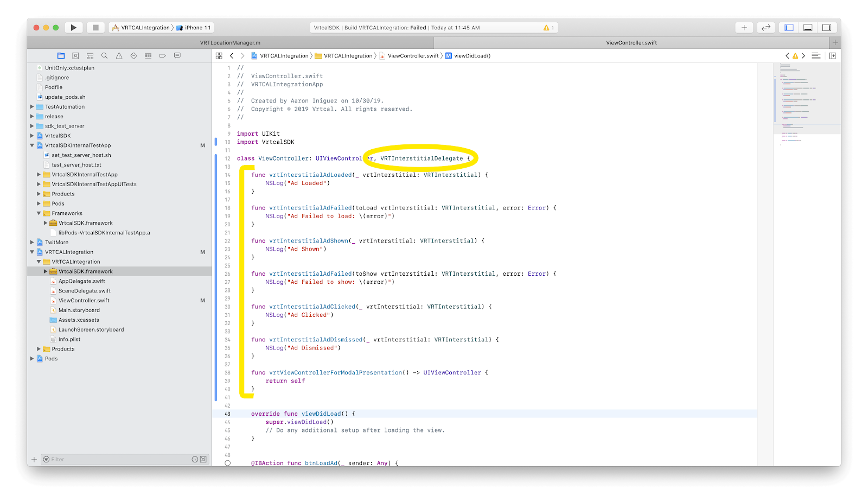Open the Report navigator speech-bubble icon

pyautogui.click(x=177, y=56)
